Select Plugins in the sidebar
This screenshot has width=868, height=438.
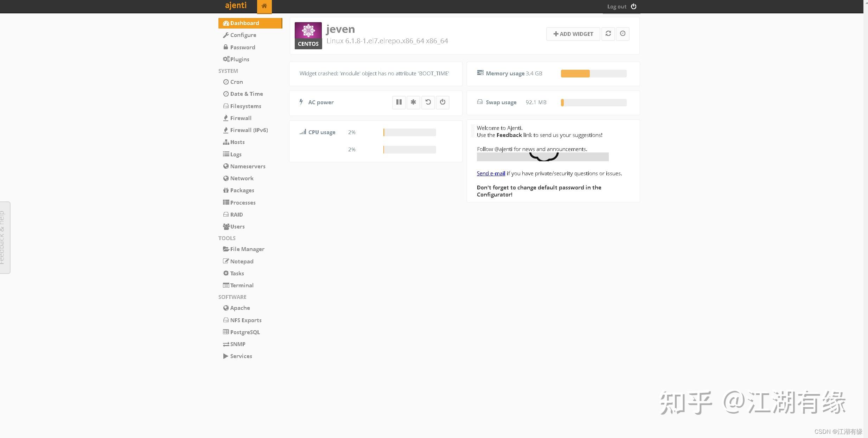pyautogui.click(x=240, y=59)
